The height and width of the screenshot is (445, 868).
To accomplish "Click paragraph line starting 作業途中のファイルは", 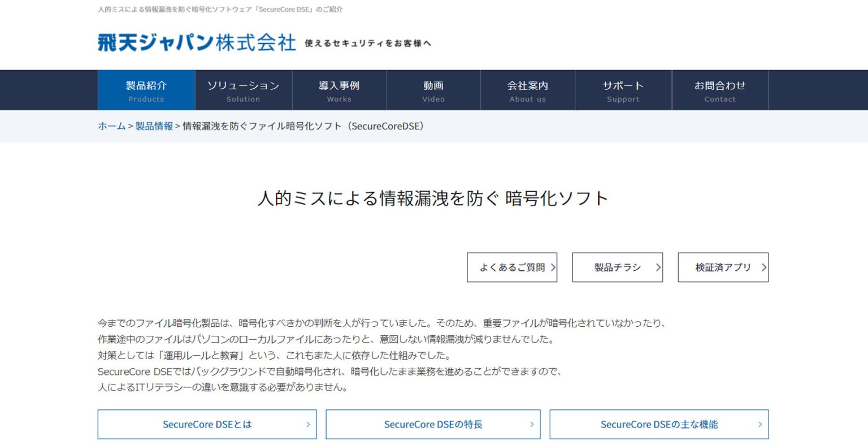I will (x=327, y=339).
